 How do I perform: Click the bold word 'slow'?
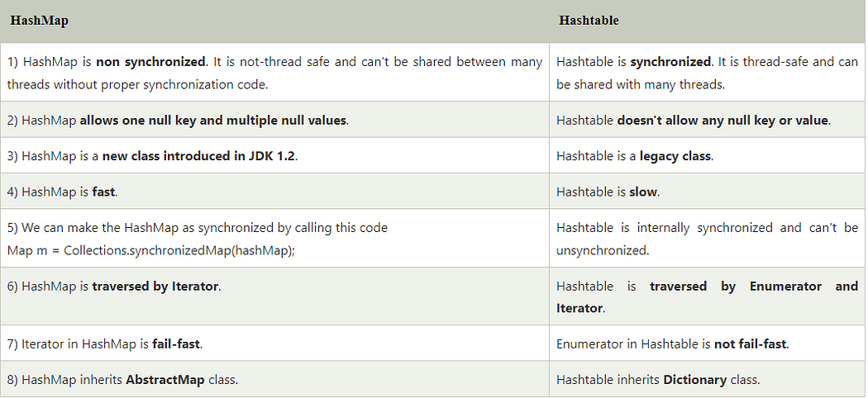pyautogui.click(x=644, y=192)
